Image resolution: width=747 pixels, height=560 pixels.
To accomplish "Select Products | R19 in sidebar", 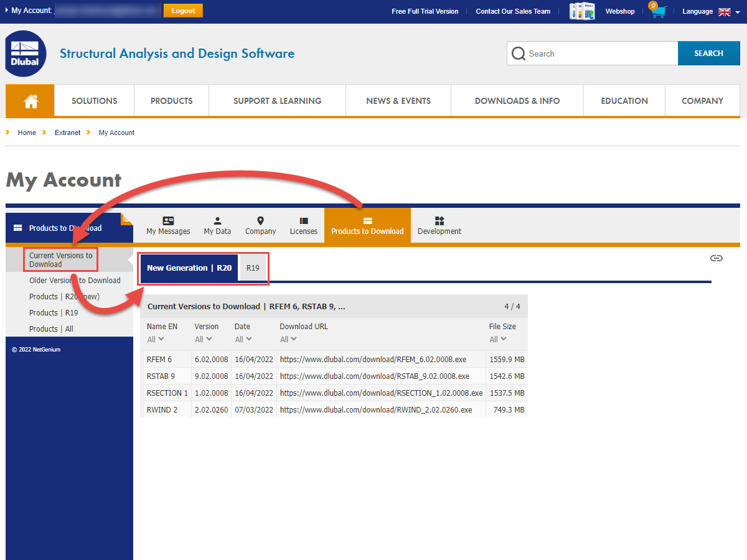I will pyautogui.click(x=54, y=313).
